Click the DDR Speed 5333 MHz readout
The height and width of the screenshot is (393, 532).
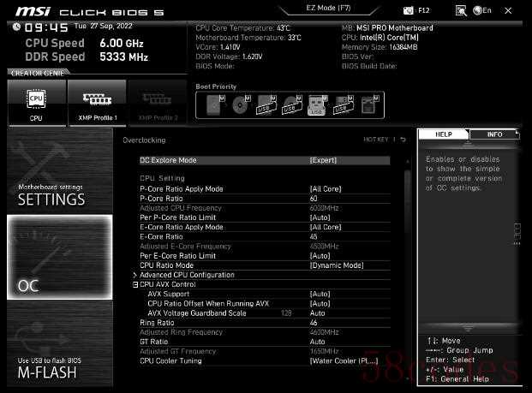[87, 57]
